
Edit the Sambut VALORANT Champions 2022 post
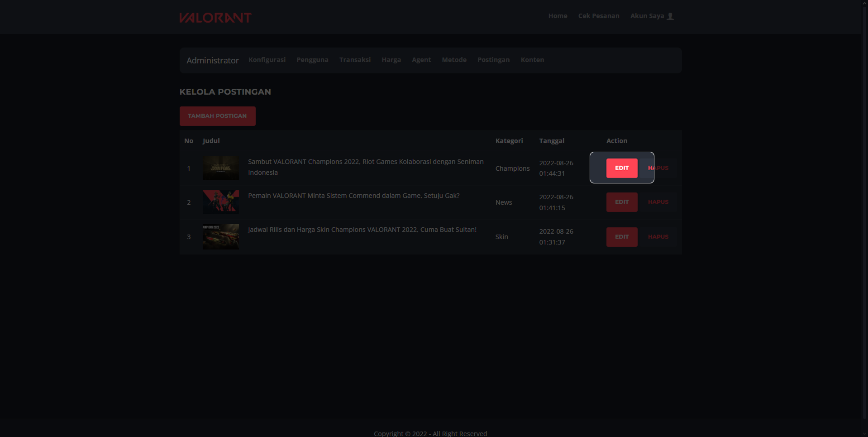pyautogui.click(x=622, y=168)
